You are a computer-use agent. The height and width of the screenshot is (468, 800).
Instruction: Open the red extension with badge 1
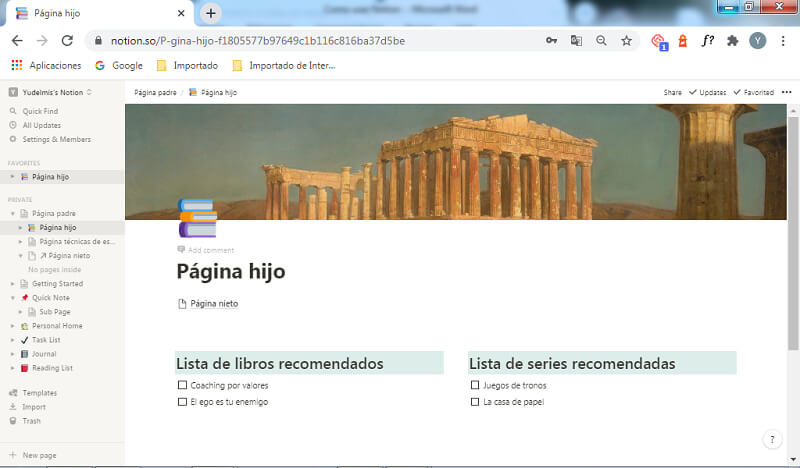[659, 41]
